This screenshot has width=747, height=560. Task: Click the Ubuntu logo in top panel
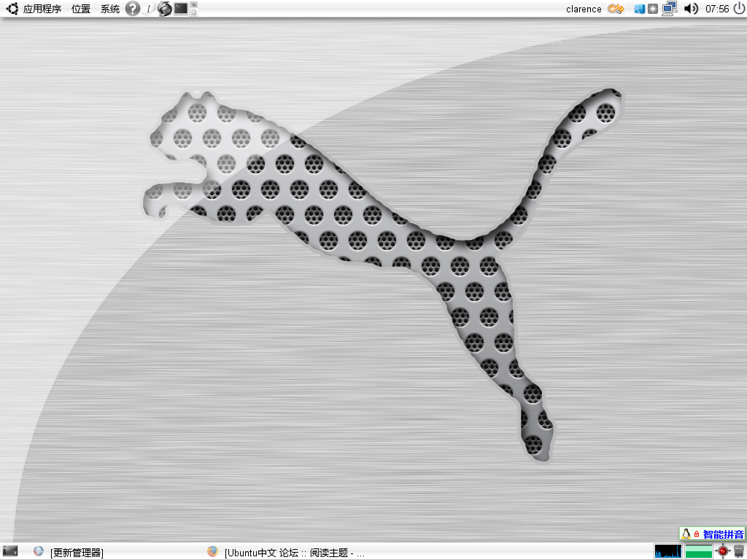click(12, 9)
